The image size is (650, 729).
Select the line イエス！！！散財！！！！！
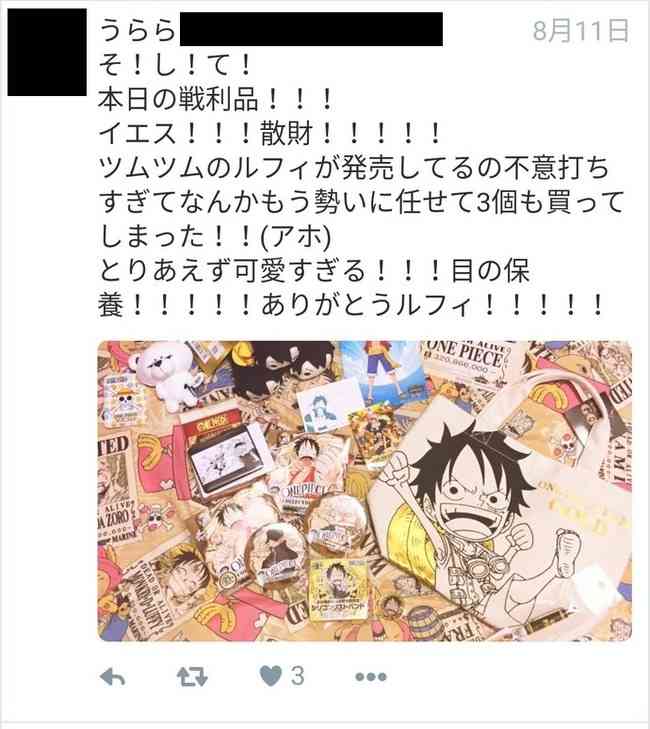270,134
